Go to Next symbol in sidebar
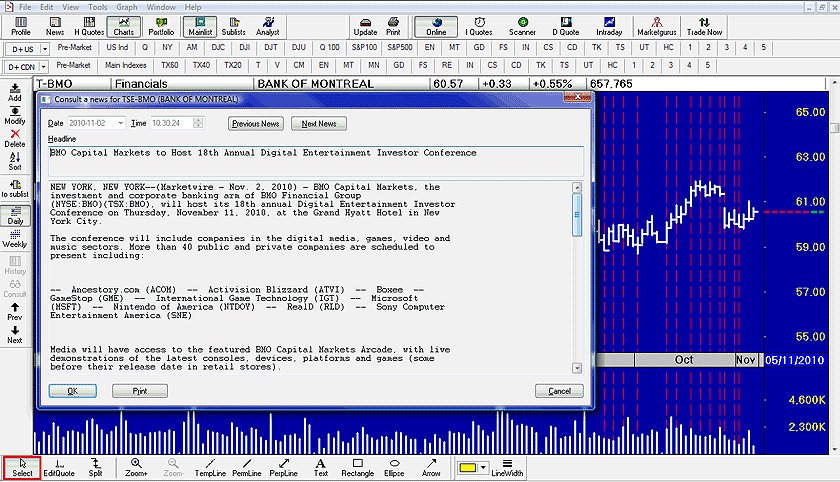The height and width of the screenshot is (482, 840). tap(15, 334)
